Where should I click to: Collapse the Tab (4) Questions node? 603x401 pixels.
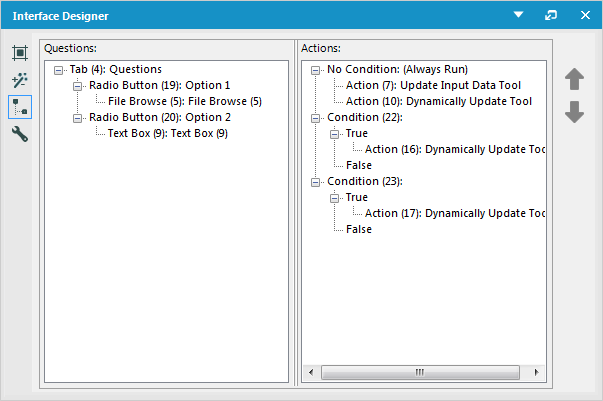59,70
